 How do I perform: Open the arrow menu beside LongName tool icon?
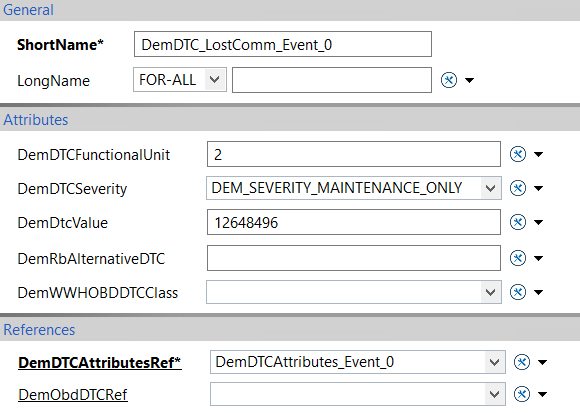pyautogui.click(x=469, y=80)
